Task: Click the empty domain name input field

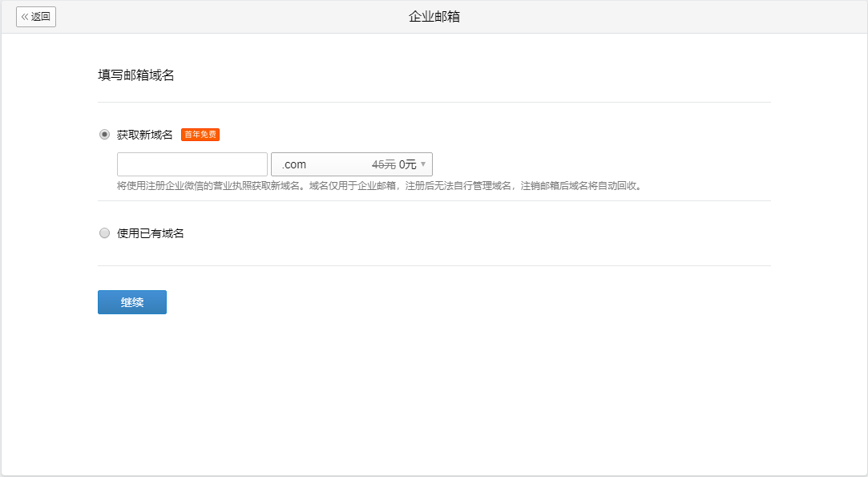Action: coord(192,164)
